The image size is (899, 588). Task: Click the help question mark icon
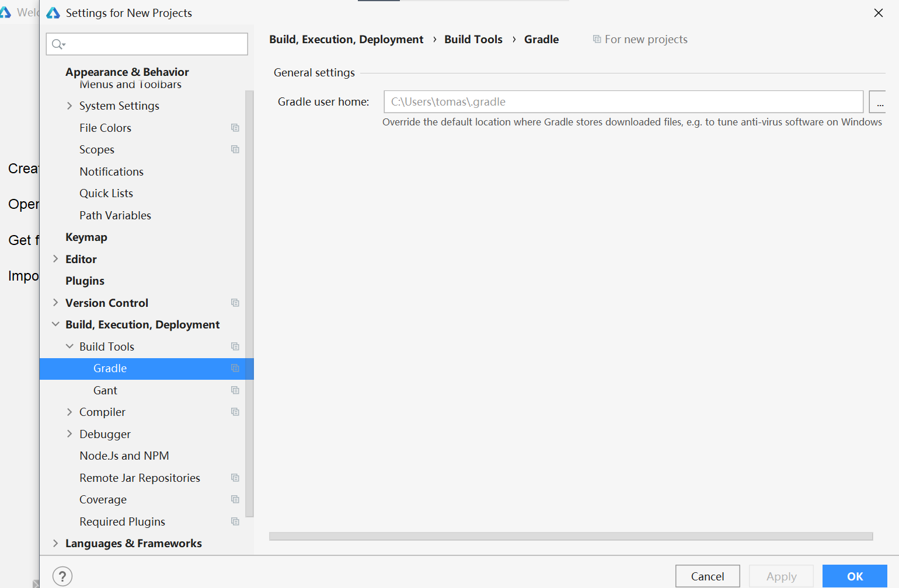[62, 576]
